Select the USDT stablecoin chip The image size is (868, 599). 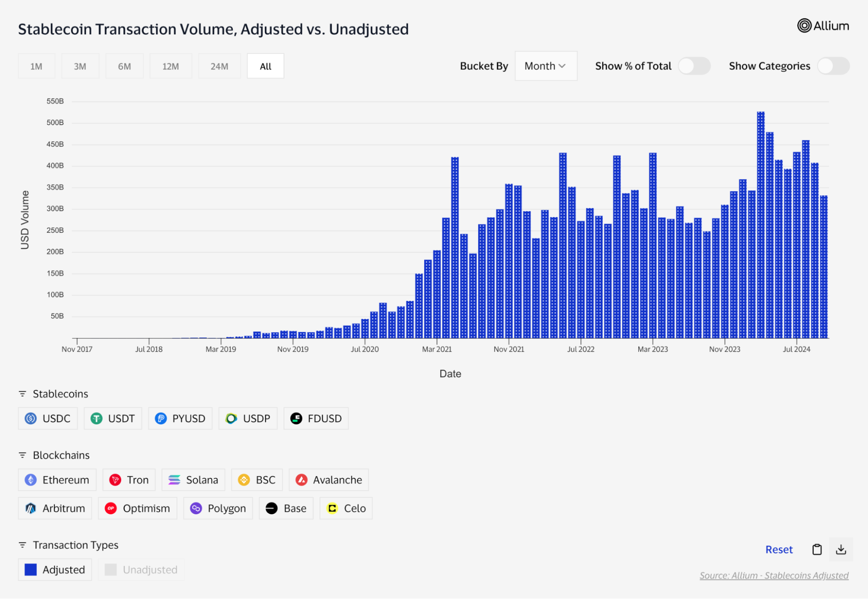[x=113, y=418]
